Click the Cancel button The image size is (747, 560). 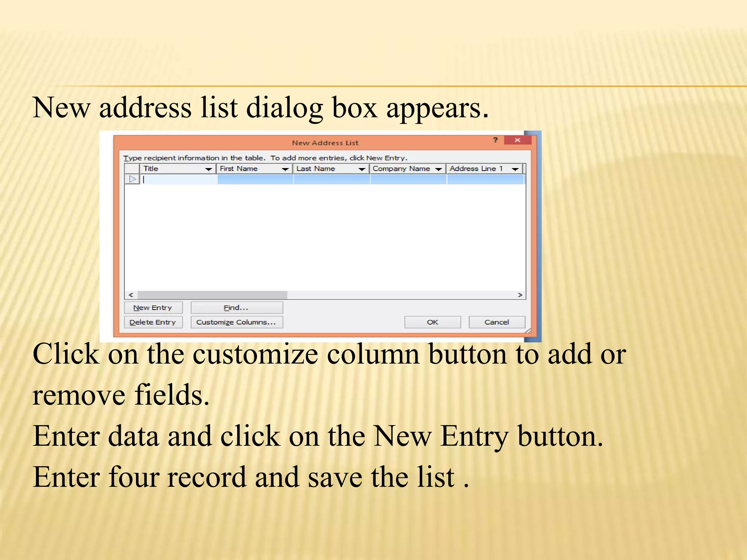click(497, 322)
